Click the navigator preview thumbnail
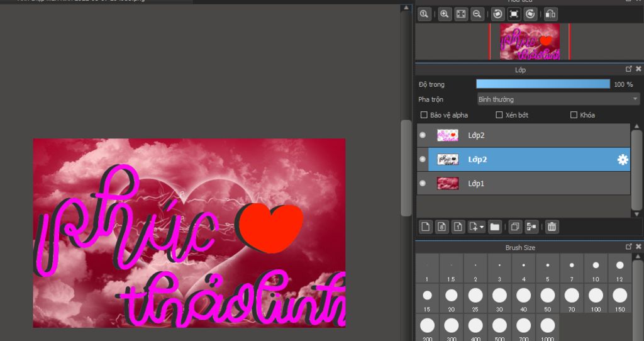The width and height of the screenshot is (644, 341). [530, 42]
